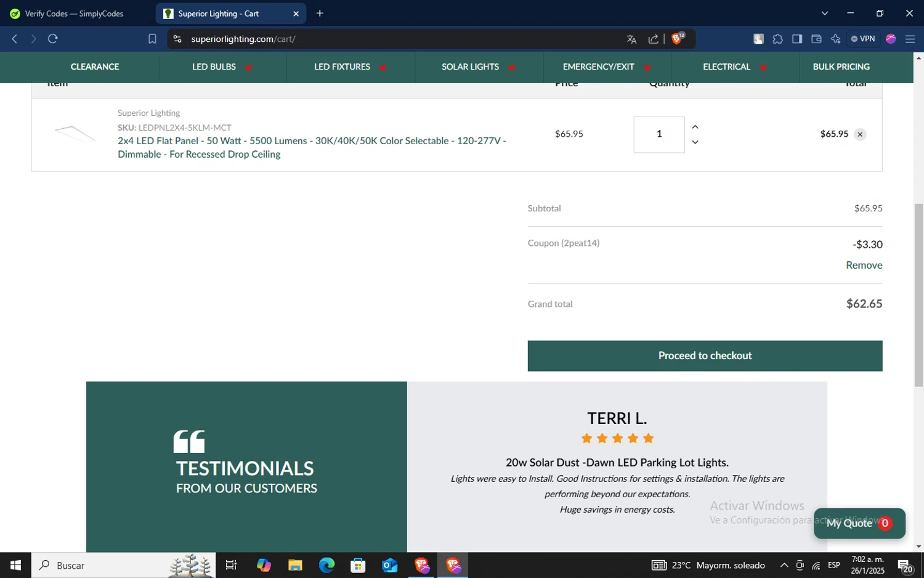
Task: Click Proceed to checkout button
Action: 705,356
